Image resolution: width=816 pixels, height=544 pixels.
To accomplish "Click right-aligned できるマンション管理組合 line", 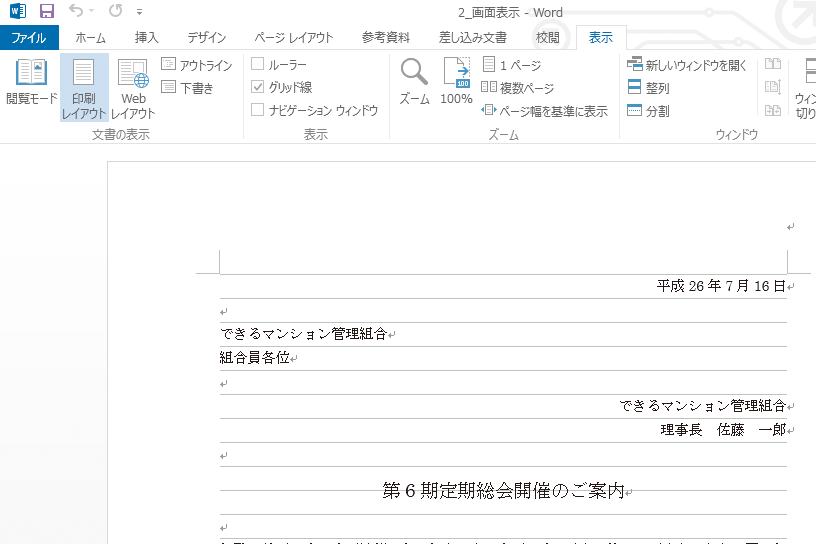I will (x=702, y=406).
